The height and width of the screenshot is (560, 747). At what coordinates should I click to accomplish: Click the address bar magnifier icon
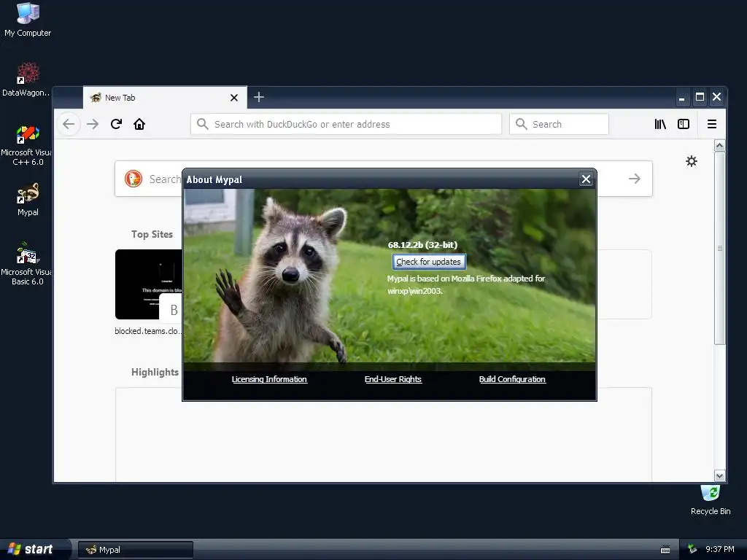(203, 124)
